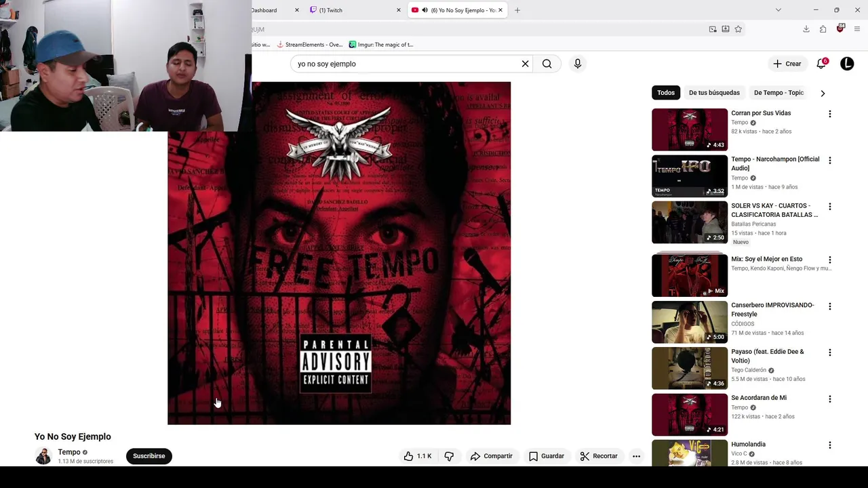Click the Recortar clip button

point(599,456)
